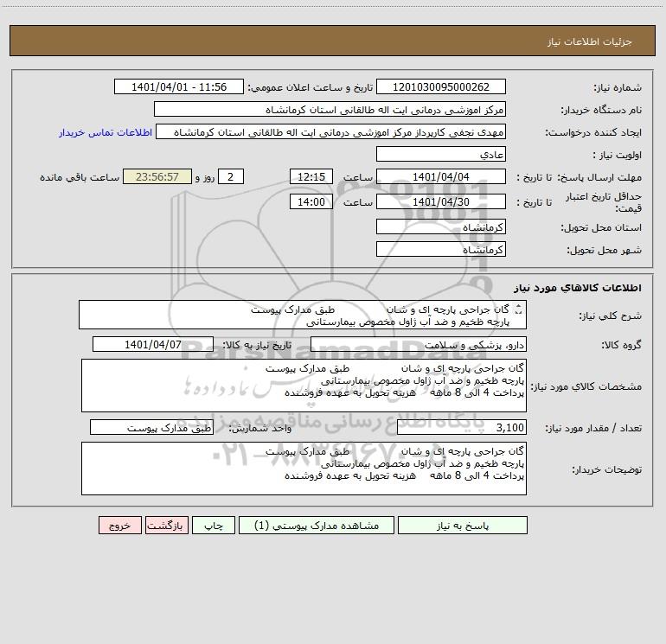Click the خروج exit button

119,526
